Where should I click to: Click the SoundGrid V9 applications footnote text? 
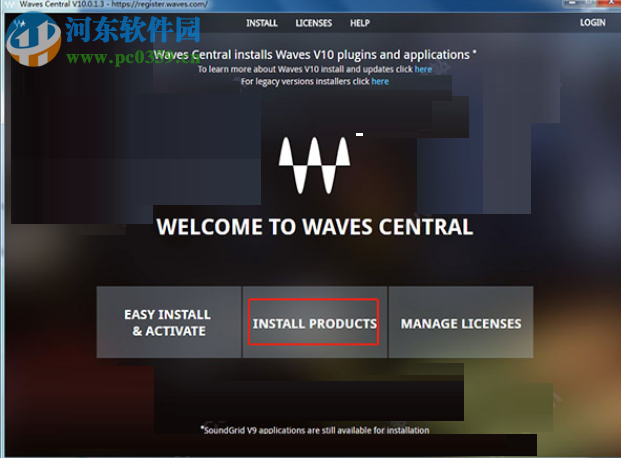315,430
